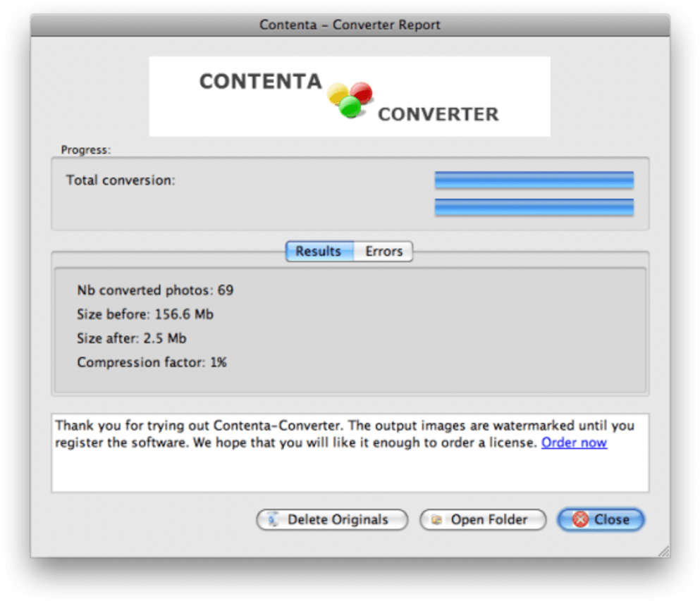The height and width of the screenshot is (601, 700).
Task: Select the Compression factor line
Action: pyautogui.click(x=152, y=362)
